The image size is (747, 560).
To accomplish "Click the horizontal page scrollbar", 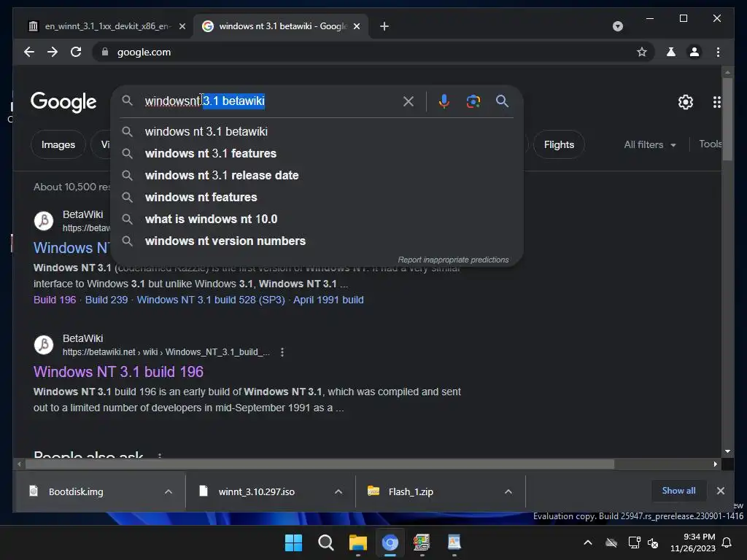I will point(320,464).
